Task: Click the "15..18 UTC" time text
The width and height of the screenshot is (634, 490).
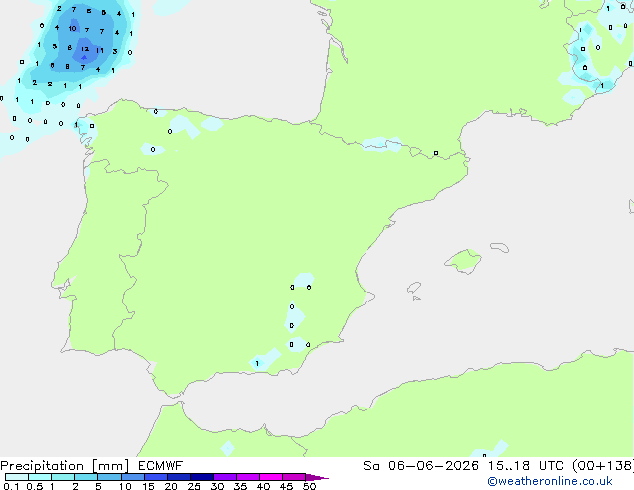Action: tap(526, 466)
